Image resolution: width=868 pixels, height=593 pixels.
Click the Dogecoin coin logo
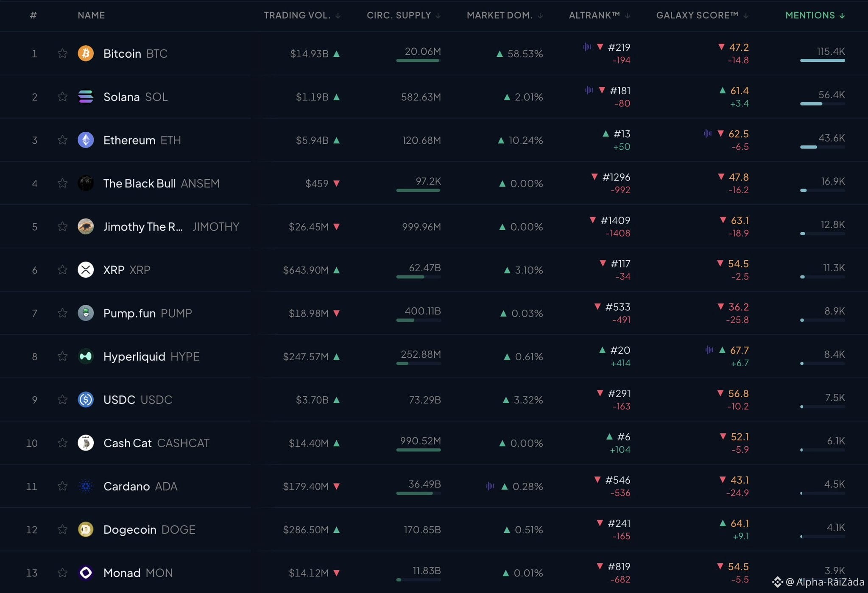86,529
